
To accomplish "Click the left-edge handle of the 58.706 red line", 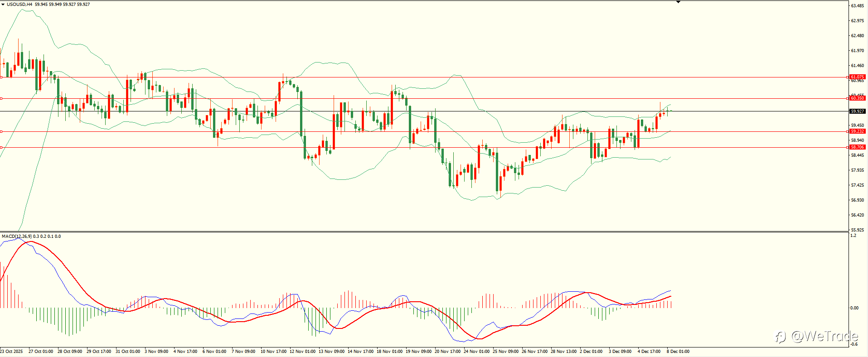I will [x=1, y=147].
